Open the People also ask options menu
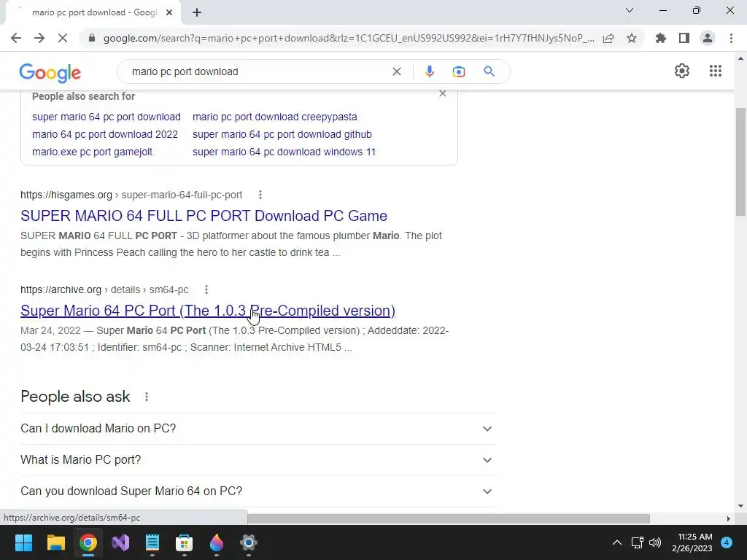Screen dimensions: 747x560 click(x=146, y=397)
